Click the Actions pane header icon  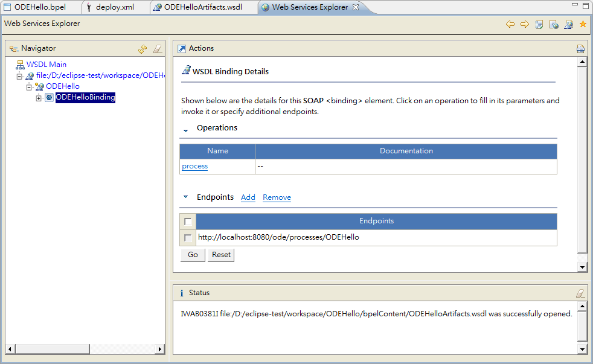tap(182, 48)
